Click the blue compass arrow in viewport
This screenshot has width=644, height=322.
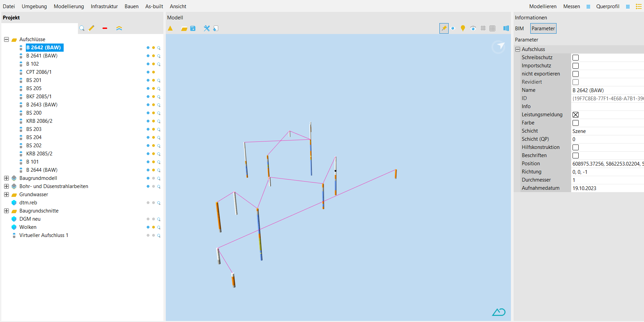pyautogui.click(x=499, y=47)
